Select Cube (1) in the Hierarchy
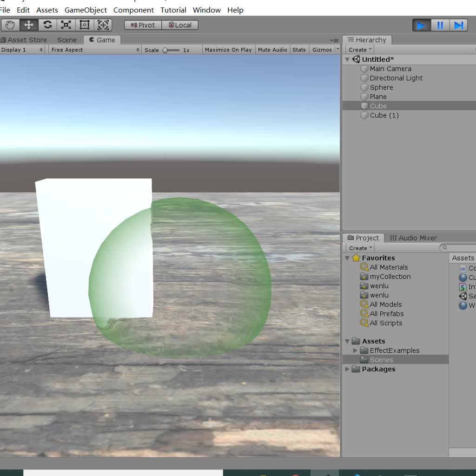The image size is (476, 476). [384, 115]
